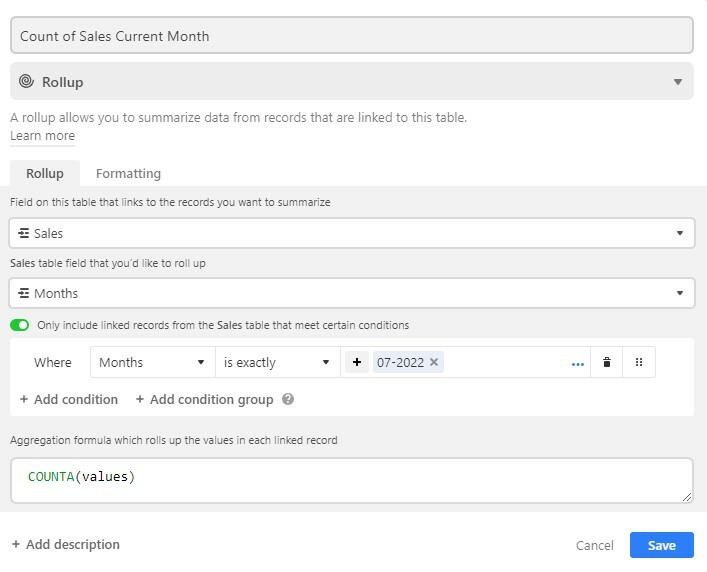Delete the Months condition with trash icon

(x=606, y=362)
